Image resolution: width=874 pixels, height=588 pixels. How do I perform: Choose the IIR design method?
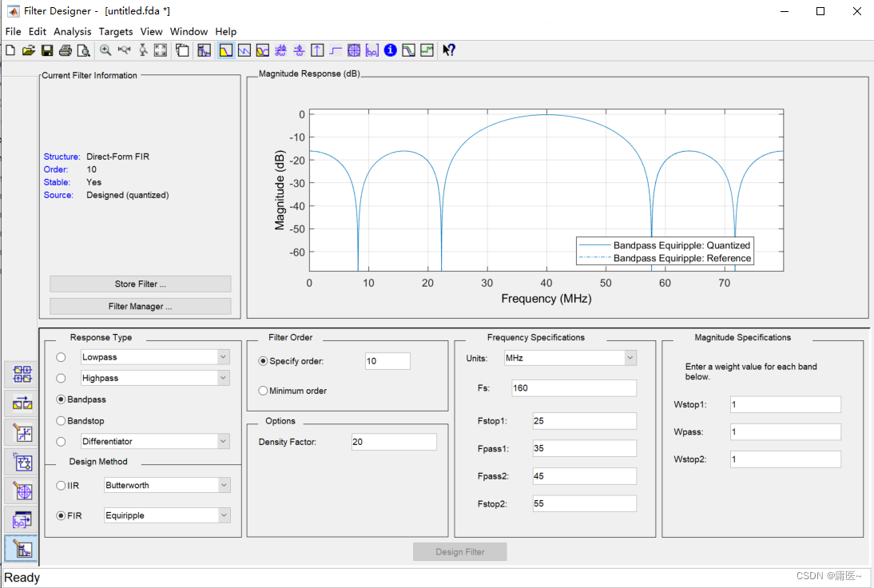[67, 486]
